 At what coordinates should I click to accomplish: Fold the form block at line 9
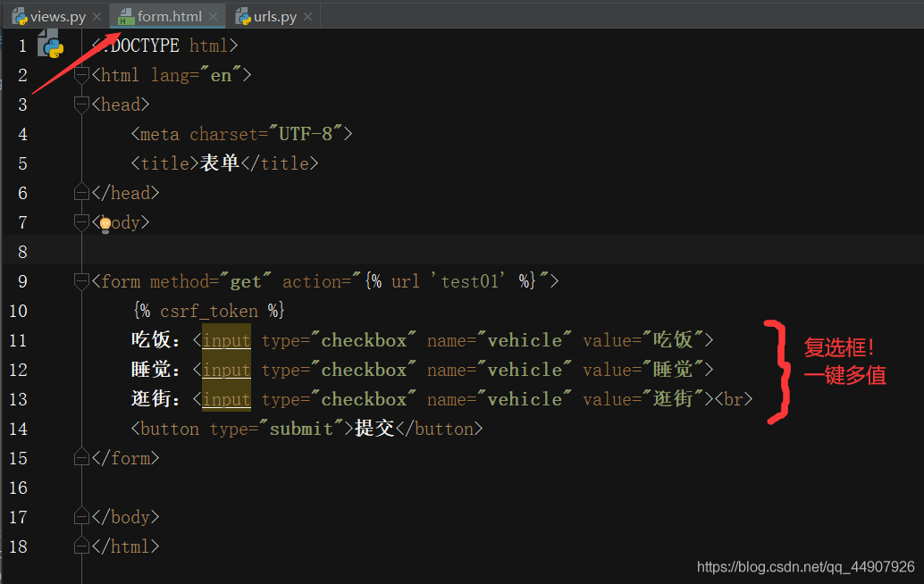coord(81,281)
